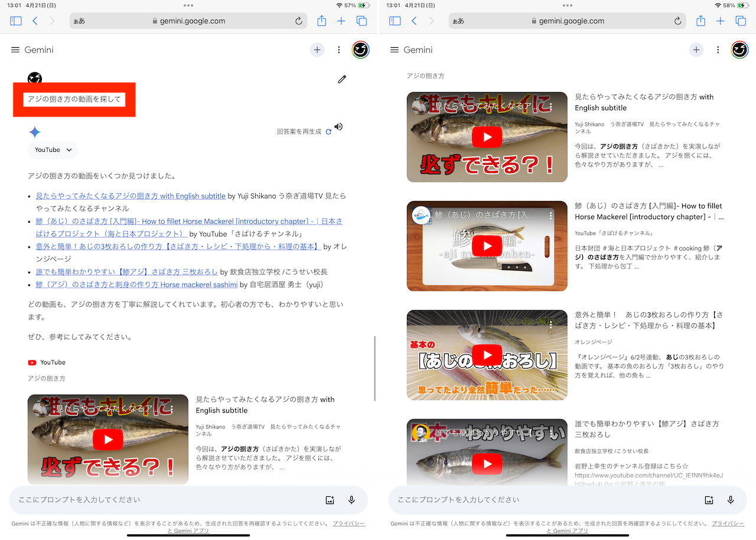Reload page in right Safari window
756x540 pixels.
click(678, 21)
